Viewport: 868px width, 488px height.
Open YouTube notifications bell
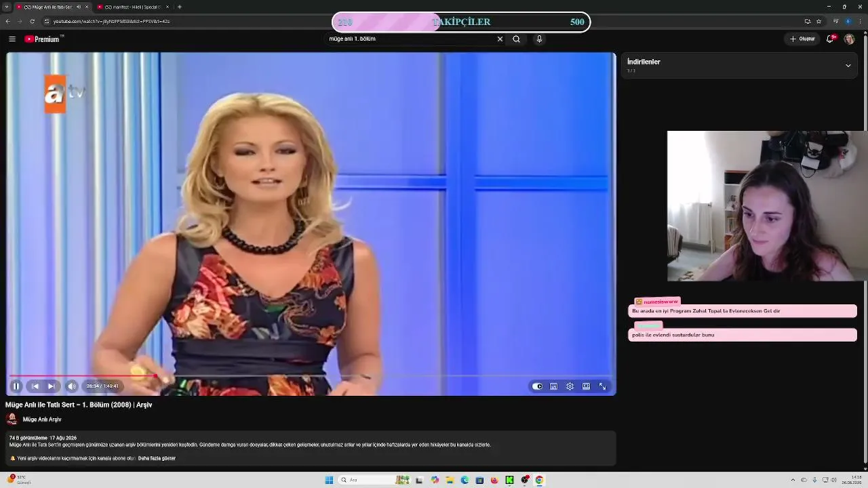[x=831, y=39]
